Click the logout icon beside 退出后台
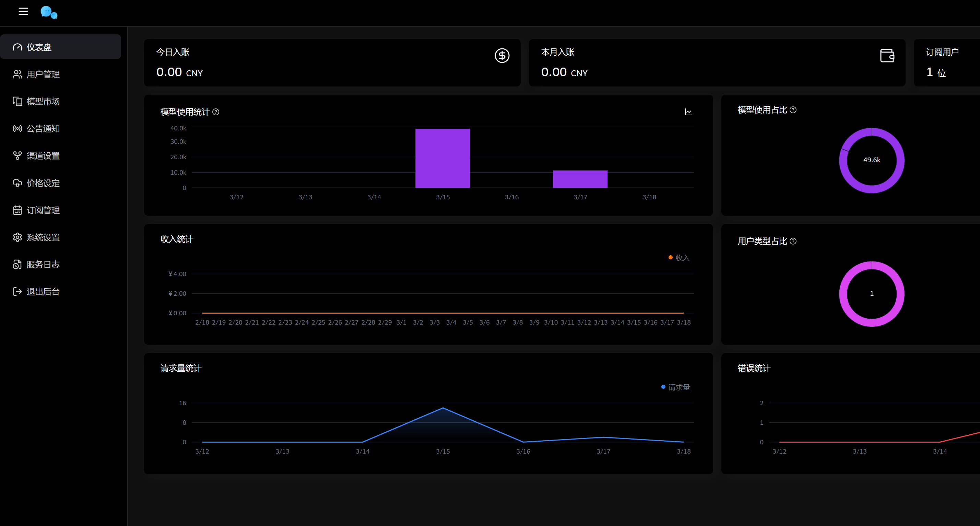 17,292
